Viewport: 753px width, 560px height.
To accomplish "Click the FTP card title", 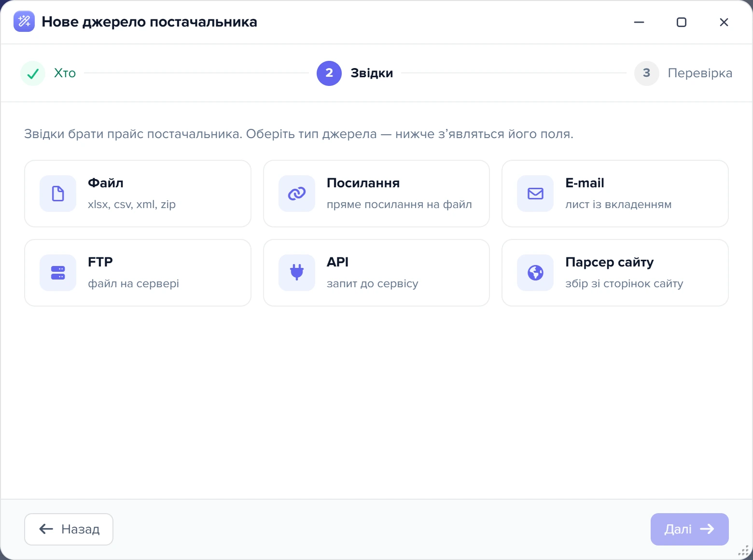I will (100, 262).
